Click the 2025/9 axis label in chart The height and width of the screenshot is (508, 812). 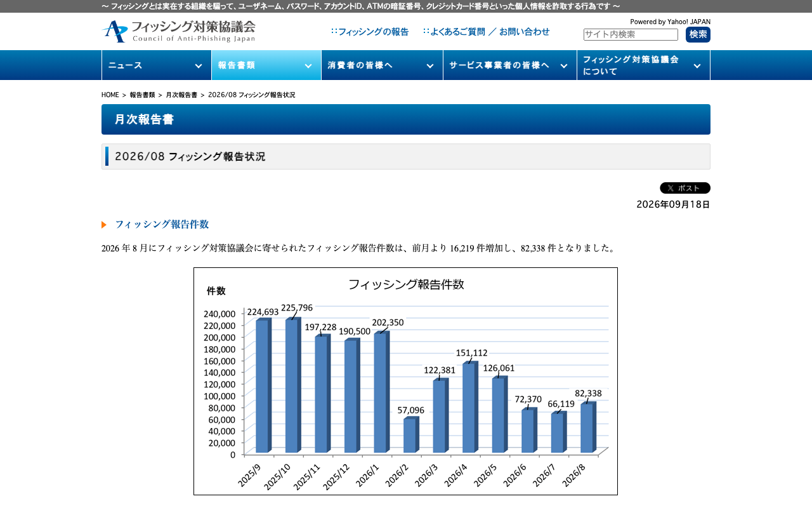[x=249, y=475]
